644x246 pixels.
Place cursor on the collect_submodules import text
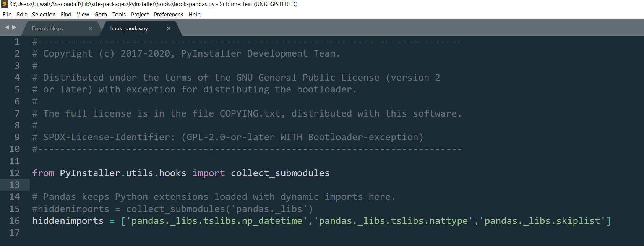point(280,173)
